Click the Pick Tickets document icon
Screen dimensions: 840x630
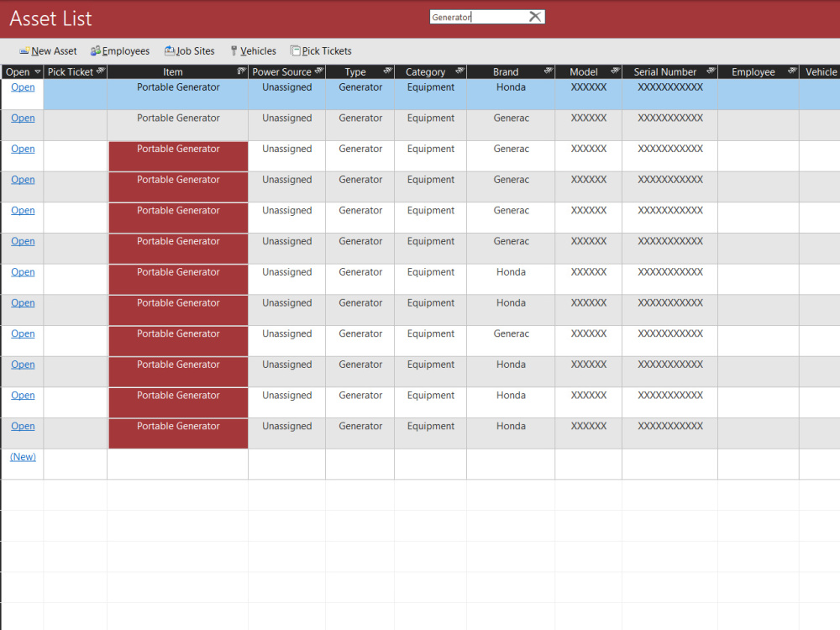coord(295,51)
